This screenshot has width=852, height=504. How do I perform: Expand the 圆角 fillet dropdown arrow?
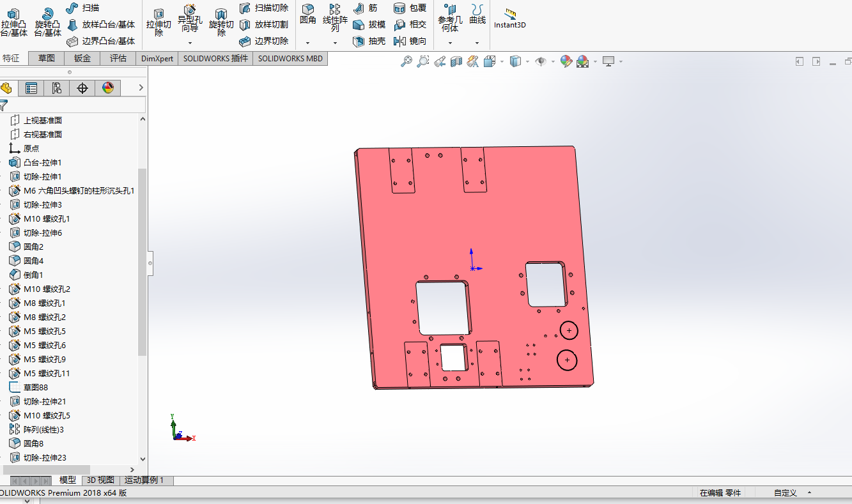pyautogui.click(x=308, y=43)
